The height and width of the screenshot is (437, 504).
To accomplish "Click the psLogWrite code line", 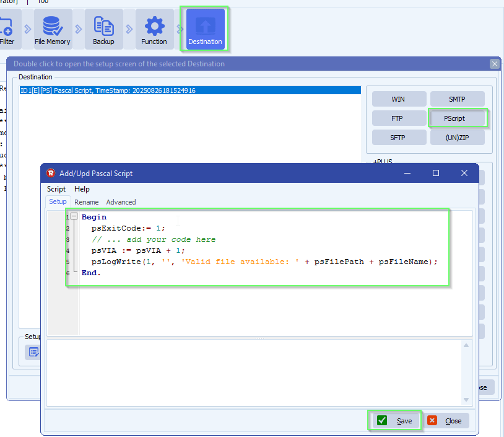I will (264, 262).
